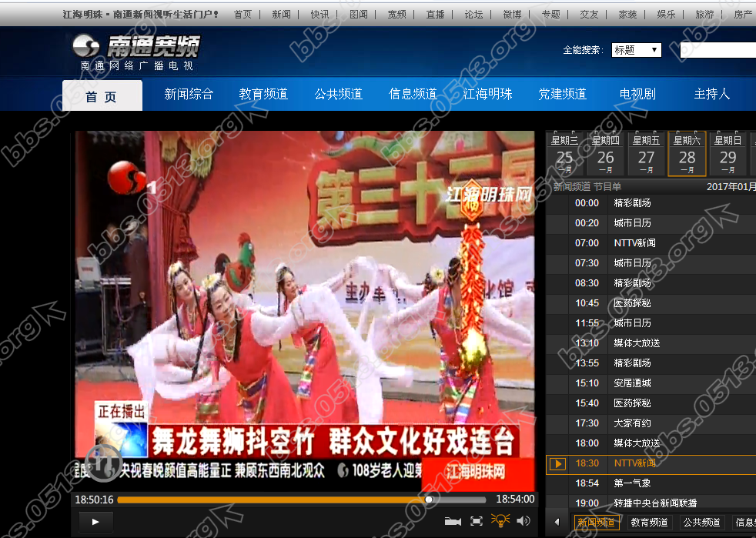Screen dimensions: 756x538
Task: Select the lightbulb lights-off icon
Action: point(500,520)
